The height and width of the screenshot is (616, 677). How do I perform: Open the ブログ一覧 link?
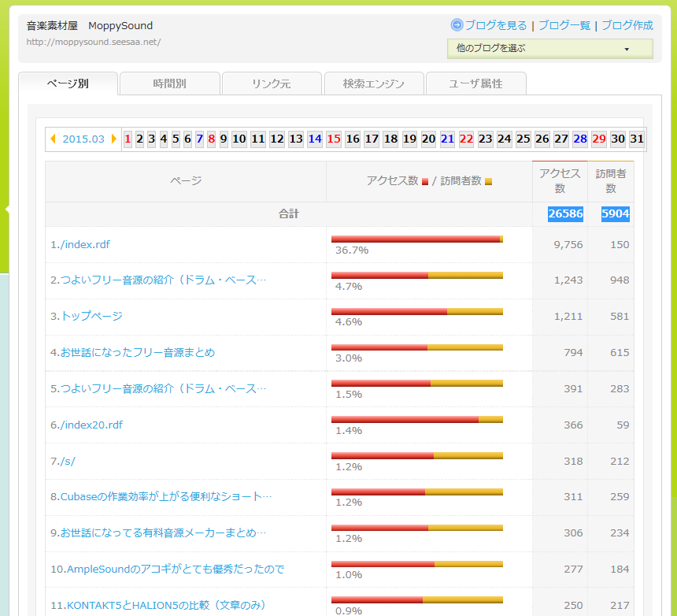tap(564, 25)
